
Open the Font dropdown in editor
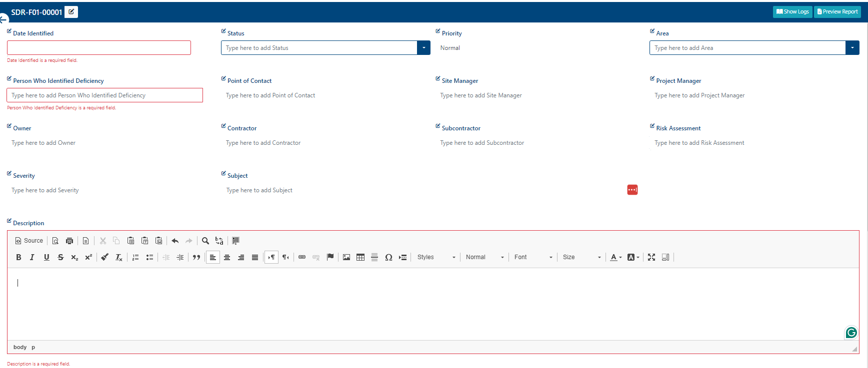[533, 257]
